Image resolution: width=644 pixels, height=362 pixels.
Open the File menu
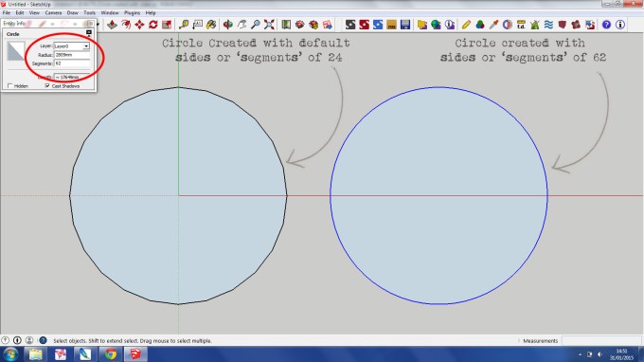[7, 12]
